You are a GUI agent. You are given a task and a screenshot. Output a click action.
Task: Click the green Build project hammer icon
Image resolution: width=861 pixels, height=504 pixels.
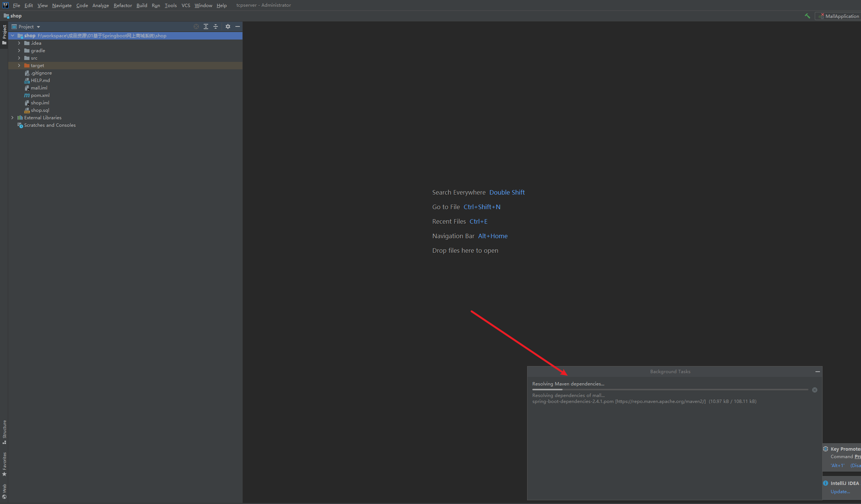tap(807, 16)
